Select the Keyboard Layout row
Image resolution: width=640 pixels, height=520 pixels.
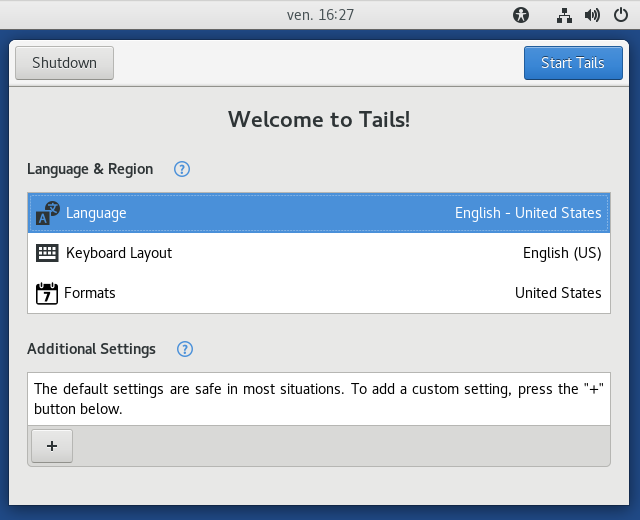(319, 253)
